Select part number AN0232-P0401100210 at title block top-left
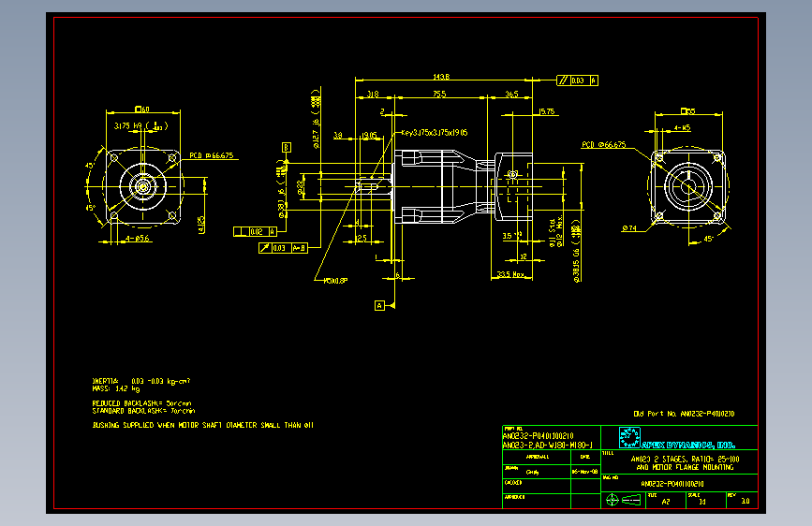The width and height of the screenshot is (812, 526). [x=538, y=436]
